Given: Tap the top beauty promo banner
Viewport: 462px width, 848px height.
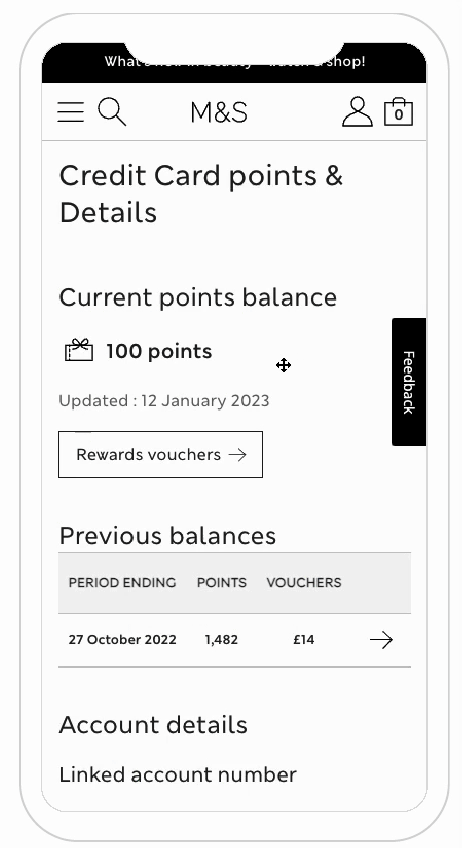Looking at the screenshot, I should tap(234, 62).
